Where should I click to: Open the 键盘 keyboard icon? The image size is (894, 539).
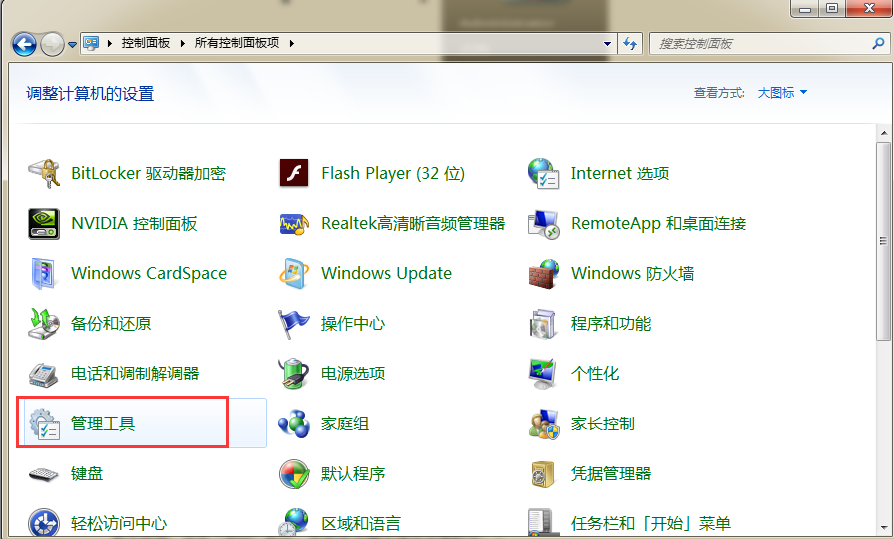pyautogui.click(x=44, y=474)
